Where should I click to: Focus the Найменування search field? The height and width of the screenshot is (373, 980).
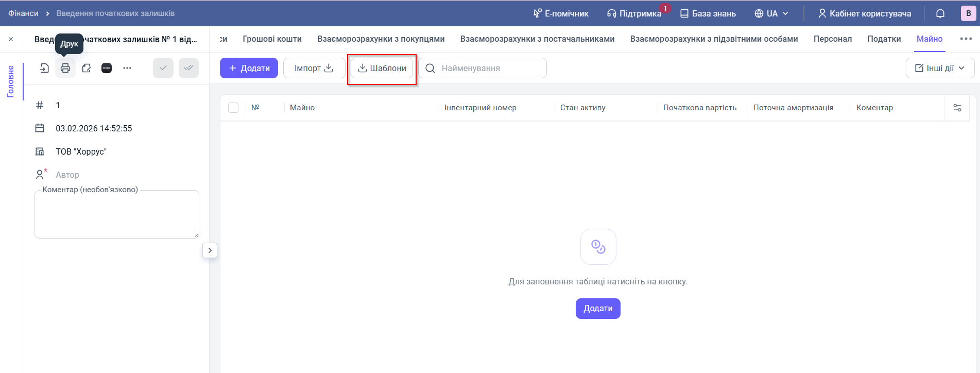[483, 68]
